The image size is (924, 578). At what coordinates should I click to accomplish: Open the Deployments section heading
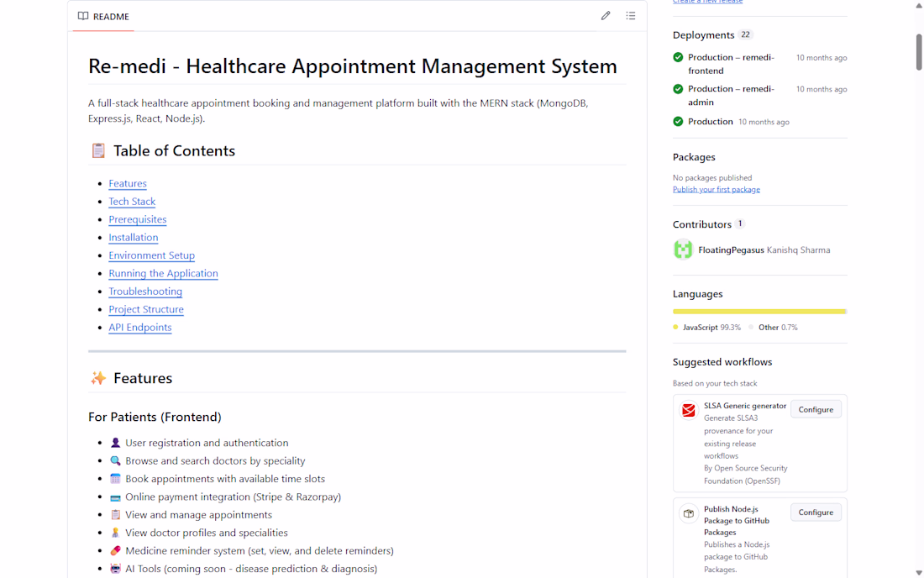[703, 34]
